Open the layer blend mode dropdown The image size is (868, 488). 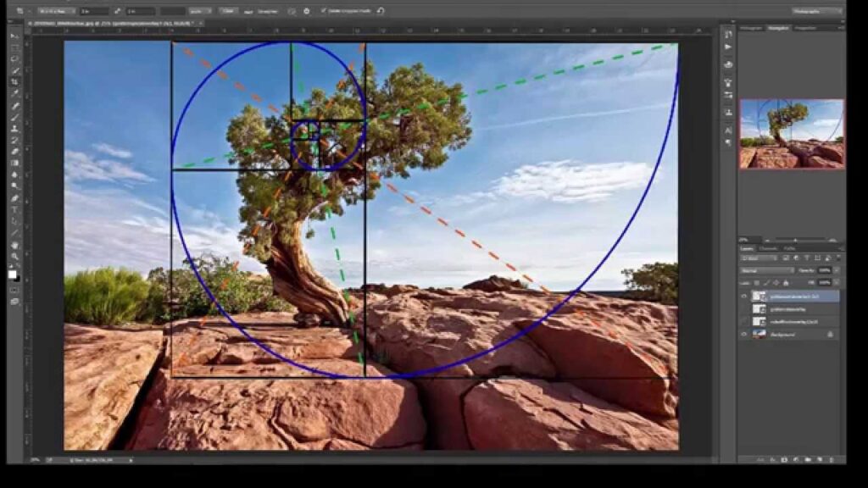point(767,270)
